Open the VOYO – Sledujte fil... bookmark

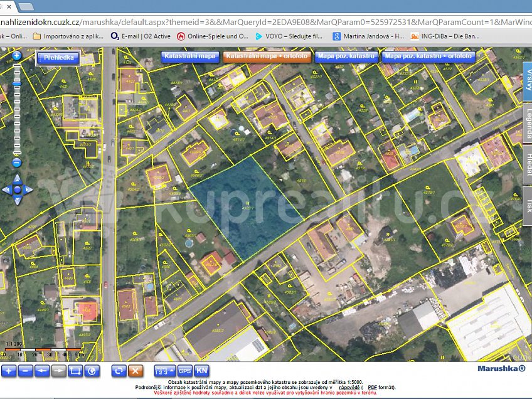[x=289, y=36]
